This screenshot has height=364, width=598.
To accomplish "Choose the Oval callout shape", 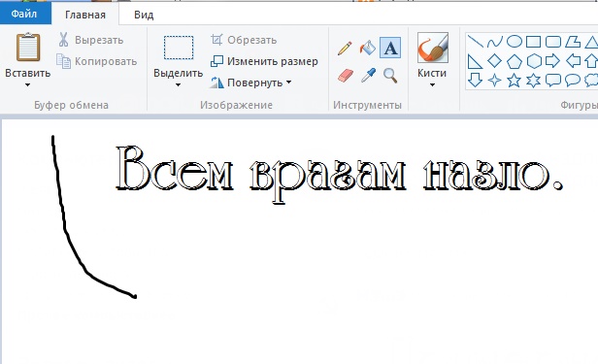I will pos(573,80).
